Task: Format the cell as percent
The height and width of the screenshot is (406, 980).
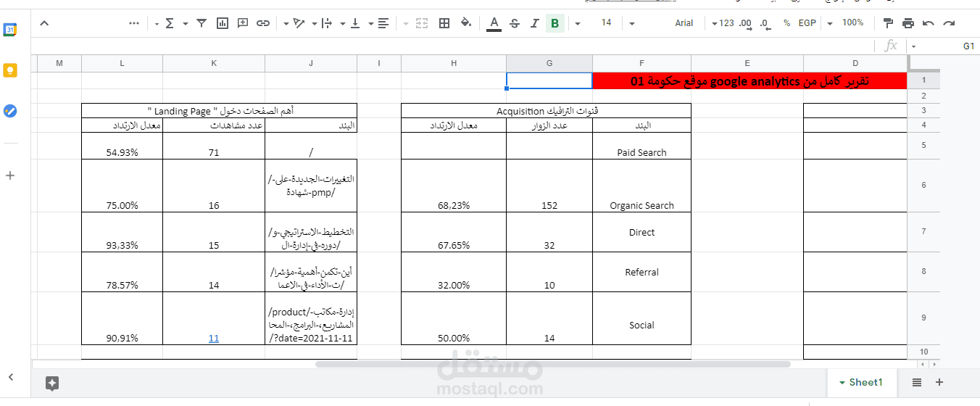Action: pyautogui.click(x=786, y=23)
